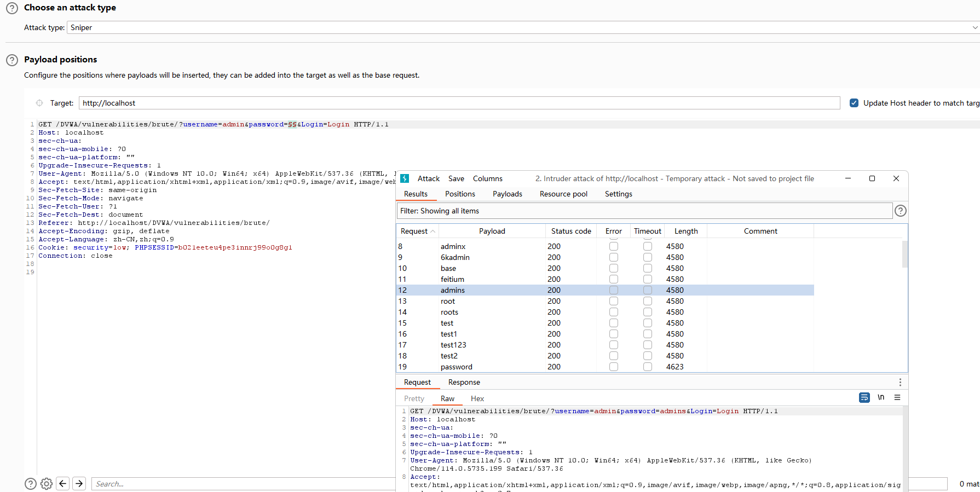980x492 pixels.
Task: Open the attack Settings tab
Action: (x=619, y=194)
